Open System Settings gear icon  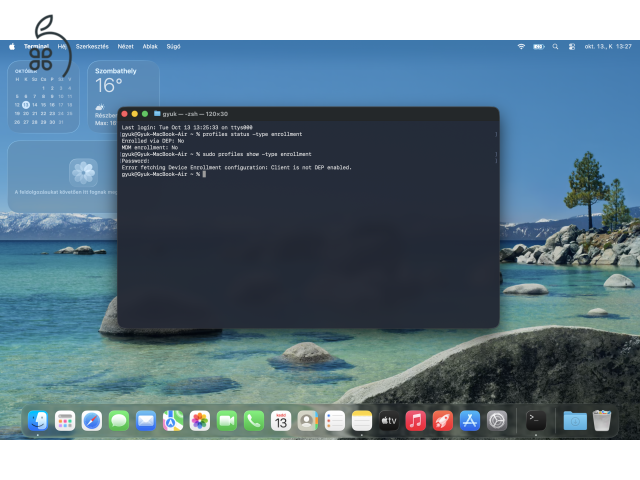click(x=497, y=421)
